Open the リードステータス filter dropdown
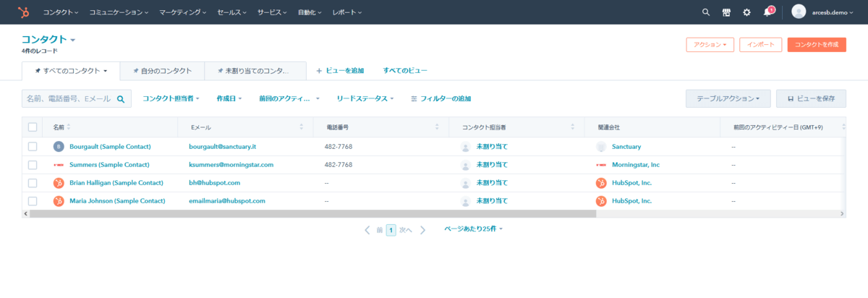 (365, 98)
